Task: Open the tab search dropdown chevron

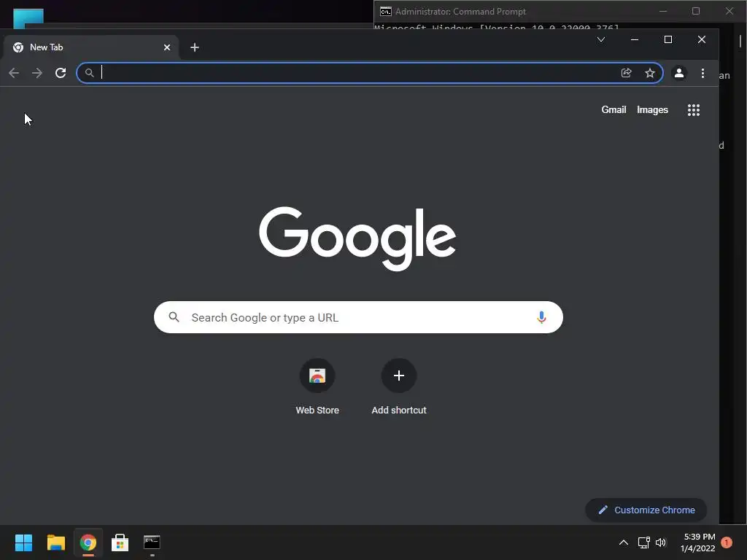Action: 601,39
